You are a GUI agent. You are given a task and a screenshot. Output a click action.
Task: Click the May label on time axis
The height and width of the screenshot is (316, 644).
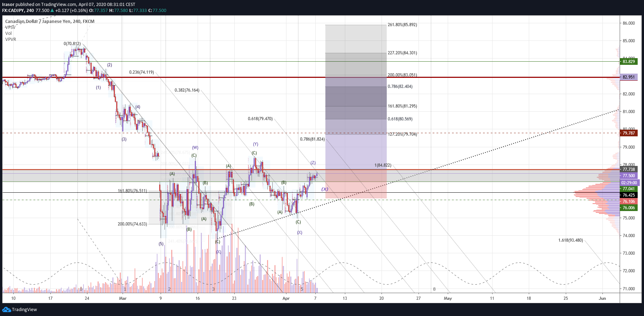click(x=448, y=298)
